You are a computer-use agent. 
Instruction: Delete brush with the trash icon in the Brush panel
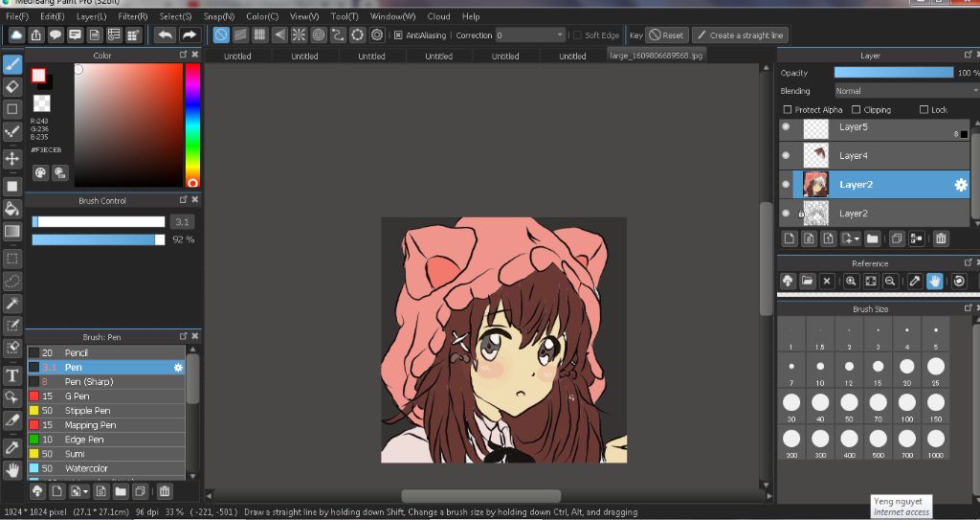coord(165,491)
